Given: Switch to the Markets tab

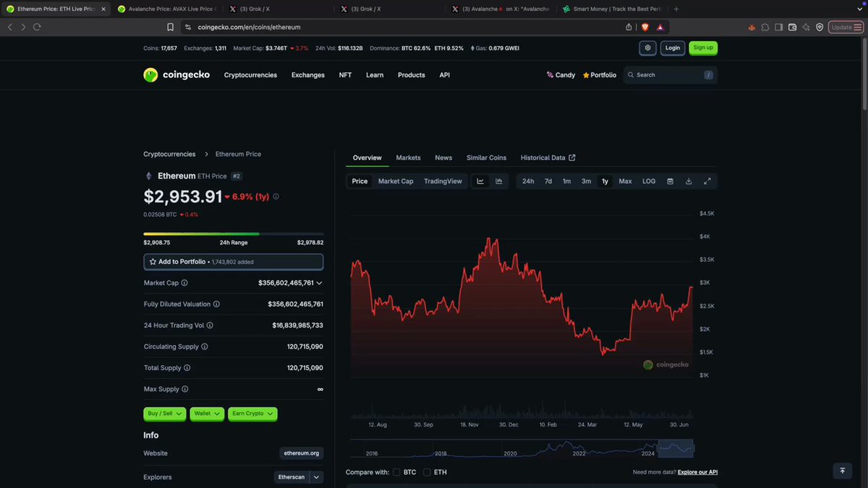Looking at the screenshot, I should coord(408,158).
